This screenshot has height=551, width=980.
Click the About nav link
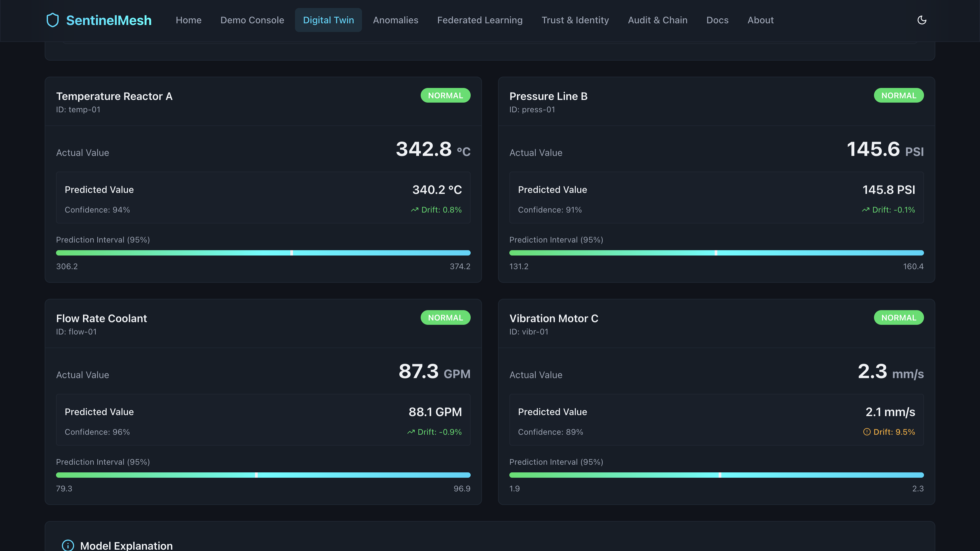coord(760,20)
